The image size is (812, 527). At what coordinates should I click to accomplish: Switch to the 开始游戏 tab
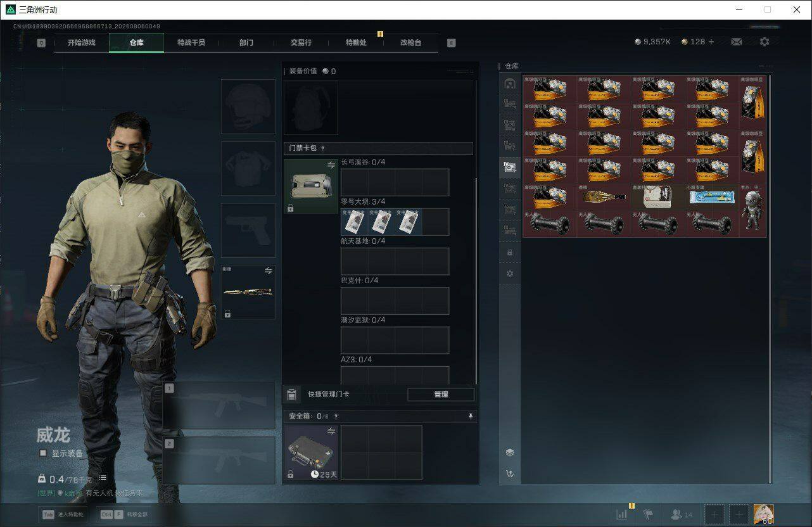82,42
